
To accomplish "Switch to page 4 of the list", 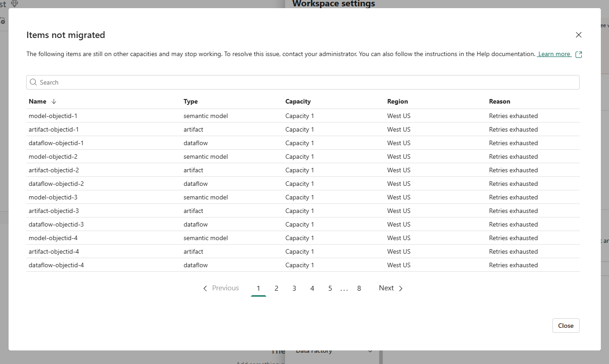I will pyautogui.click(x=312, y=288).
